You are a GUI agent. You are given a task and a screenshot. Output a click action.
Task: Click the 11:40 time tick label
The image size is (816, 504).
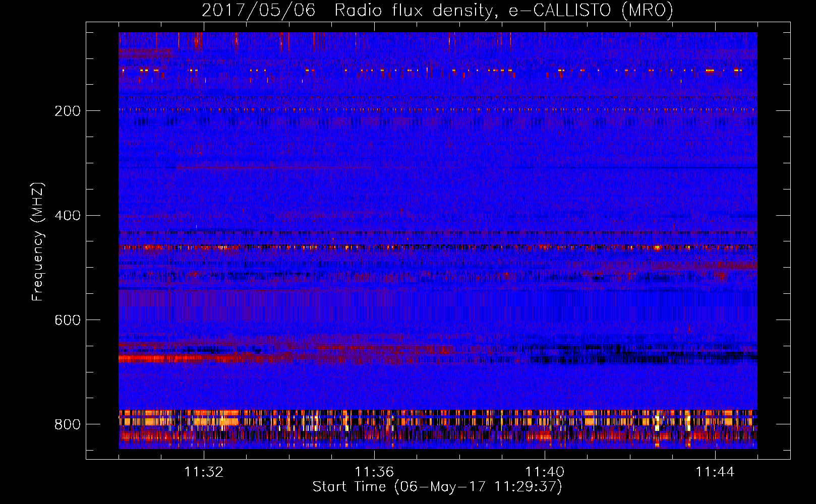click(x=545, y=472)
